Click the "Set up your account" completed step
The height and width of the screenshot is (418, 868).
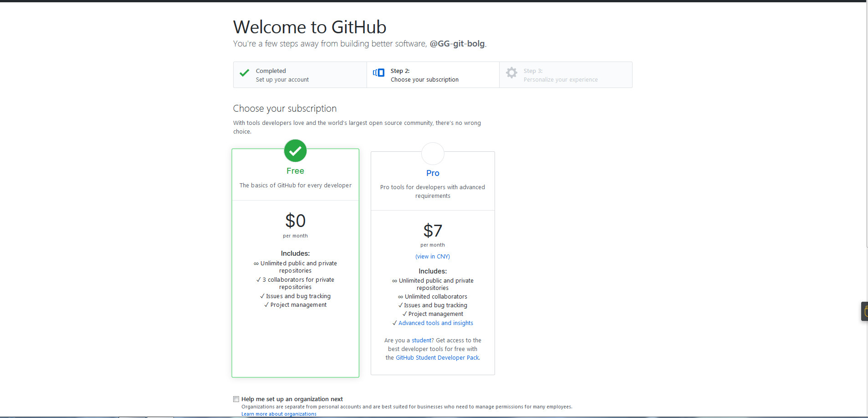(282, 80)
